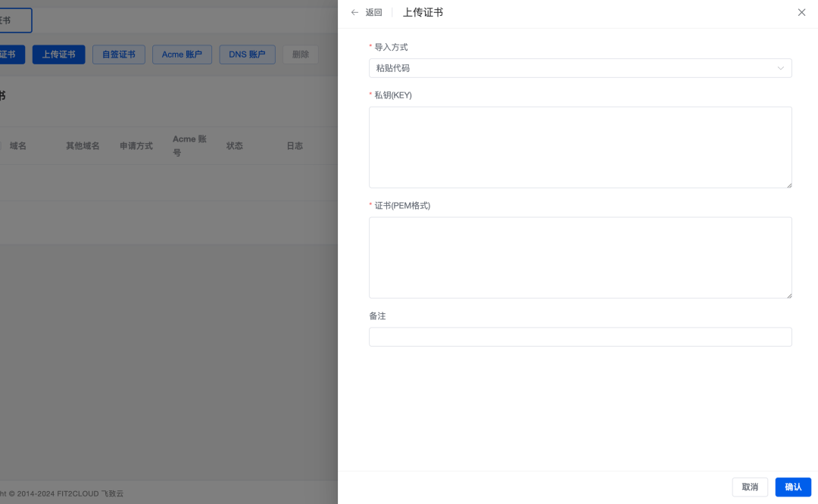Click the 备注 input field
Viewport: 818px width, 504px height.
pyautogui.click(x=580, y=337)
